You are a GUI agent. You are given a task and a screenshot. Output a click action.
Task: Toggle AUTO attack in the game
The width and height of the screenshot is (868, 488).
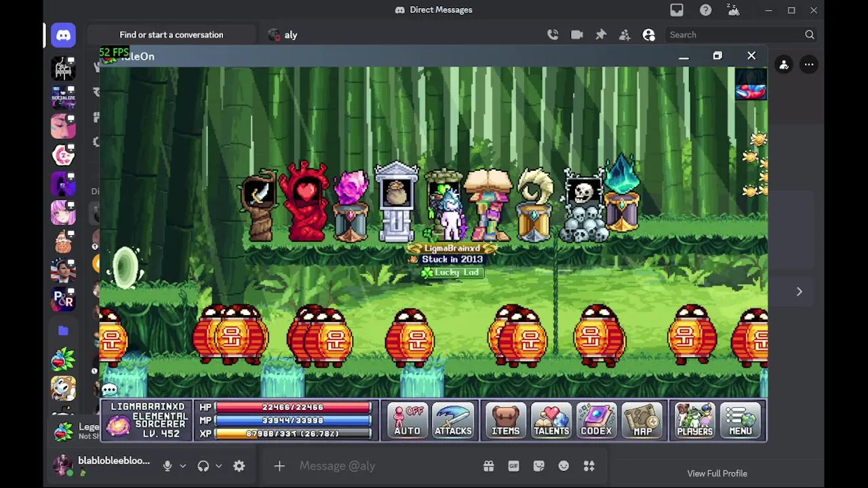pyautogui.click(x=407, y=420)
